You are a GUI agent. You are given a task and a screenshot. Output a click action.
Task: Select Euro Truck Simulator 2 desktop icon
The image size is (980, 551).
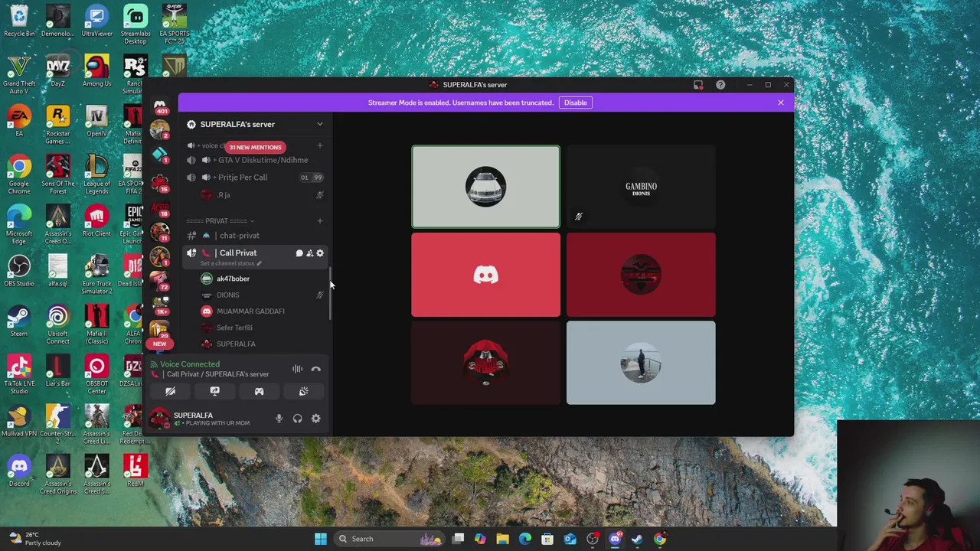click(x=96, y=275)
